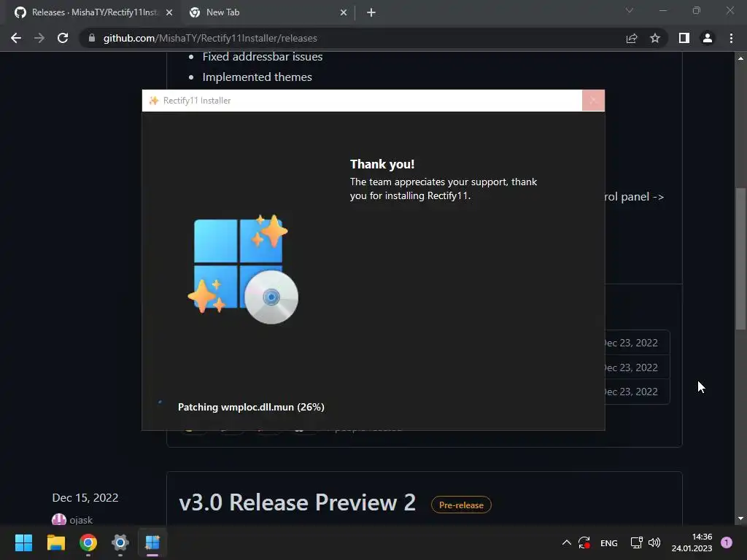Open Chrome side panel
The height and width of the screenshot is (560, 747).
point(684,38)
